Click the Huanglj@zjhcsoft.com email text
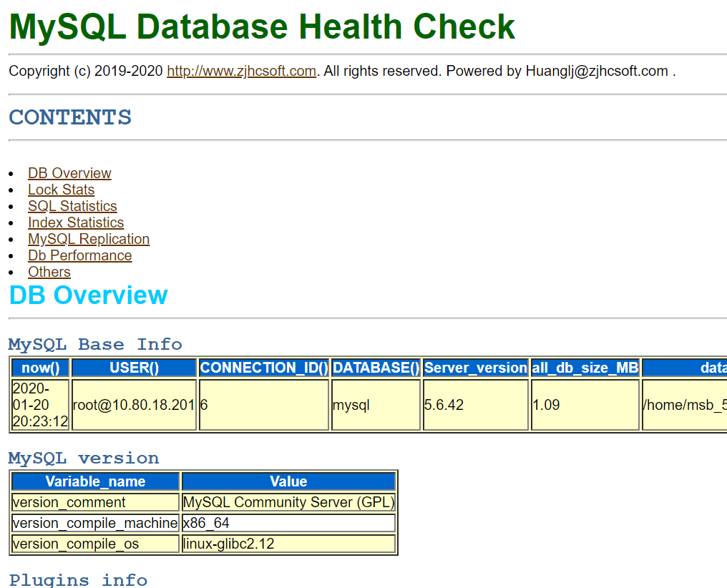 pos(597,71)
